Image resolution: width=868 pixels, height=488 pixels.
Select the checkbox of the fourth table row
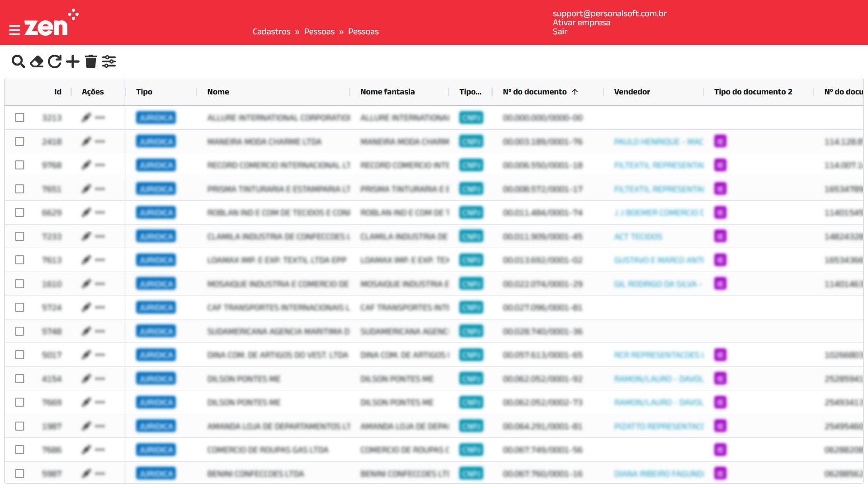[x=19, y=189]
